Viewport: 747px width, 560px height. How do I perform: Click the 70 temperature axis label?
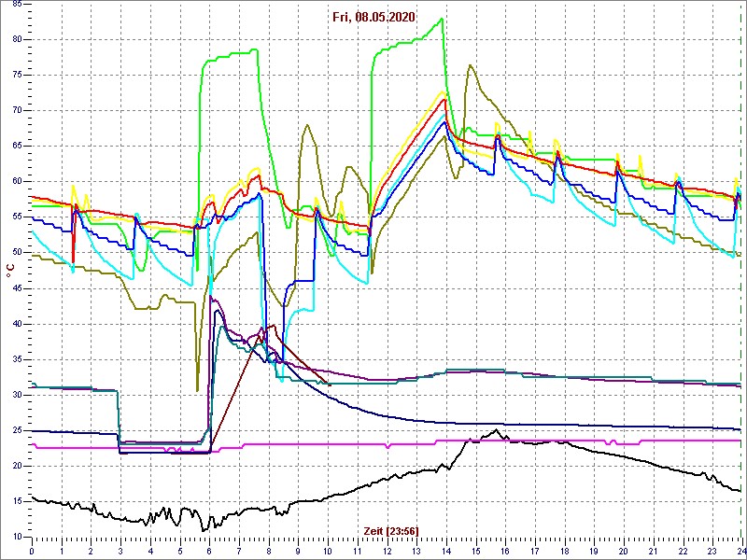(x=16, y=110)
